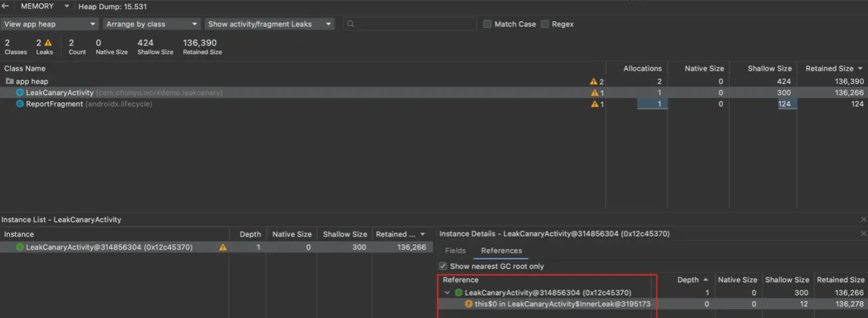Select ReportFragment class row

[x=434, y=104]
